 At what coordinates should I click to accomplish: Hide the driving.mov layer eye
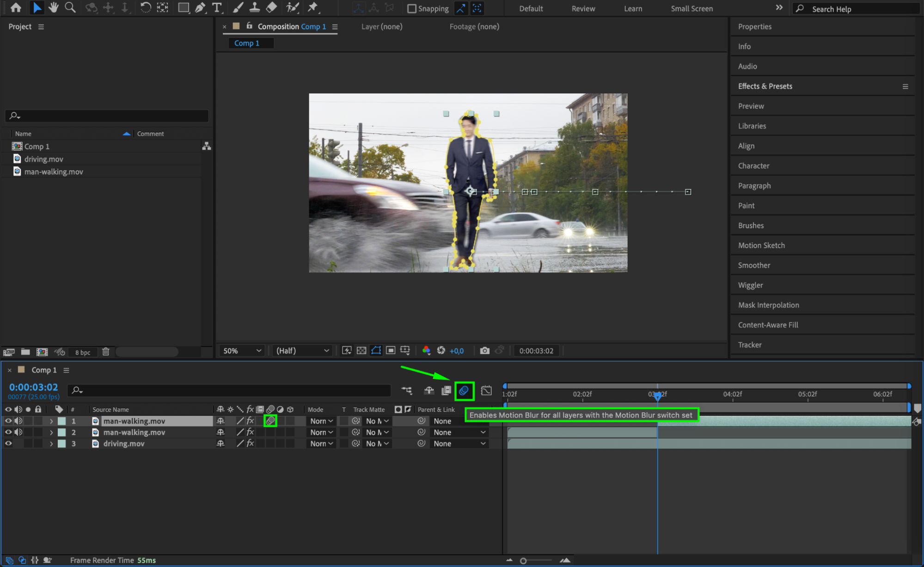pyautogui.click(x=8, y=444)
